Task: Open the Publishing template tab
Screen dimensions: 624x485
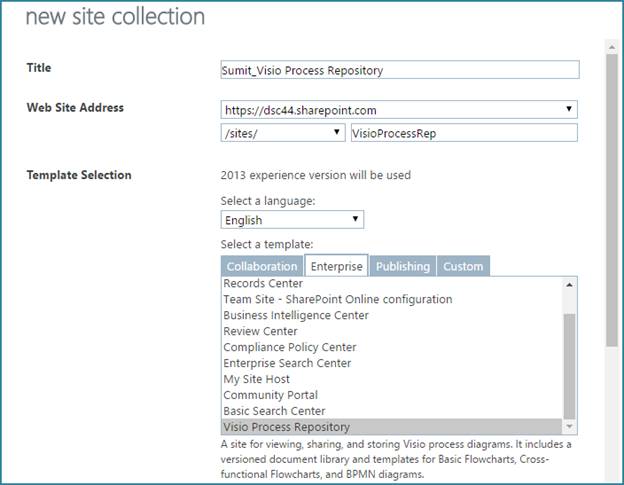Action: coord(403,266)
